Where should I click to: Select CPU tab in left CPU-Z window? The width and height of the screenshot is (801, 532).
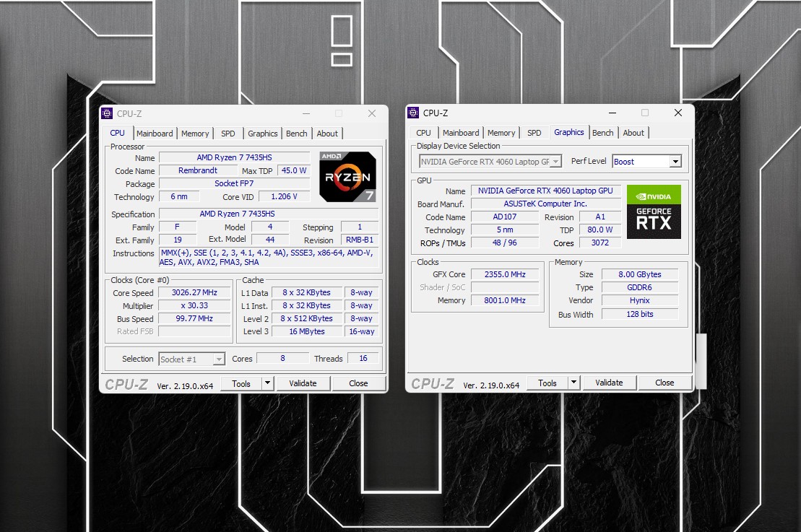[118, 133]
